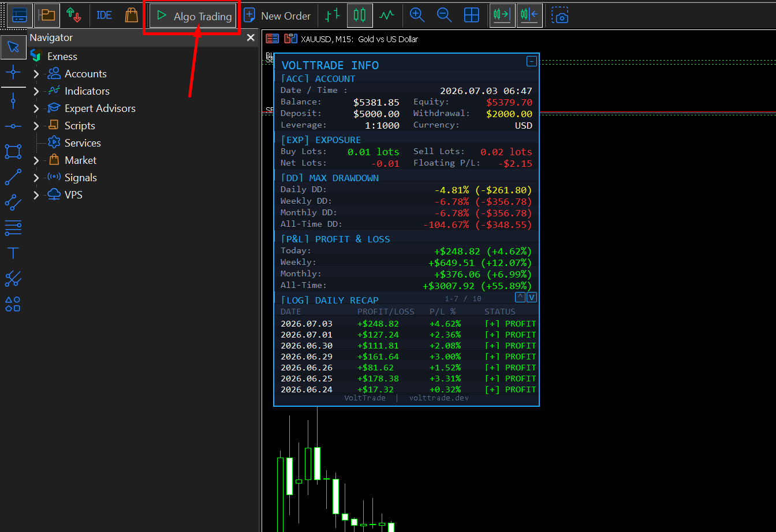Click the 2026.06.24 recap row date
Screen dimensions: 776x532
(x=307, y=389)
